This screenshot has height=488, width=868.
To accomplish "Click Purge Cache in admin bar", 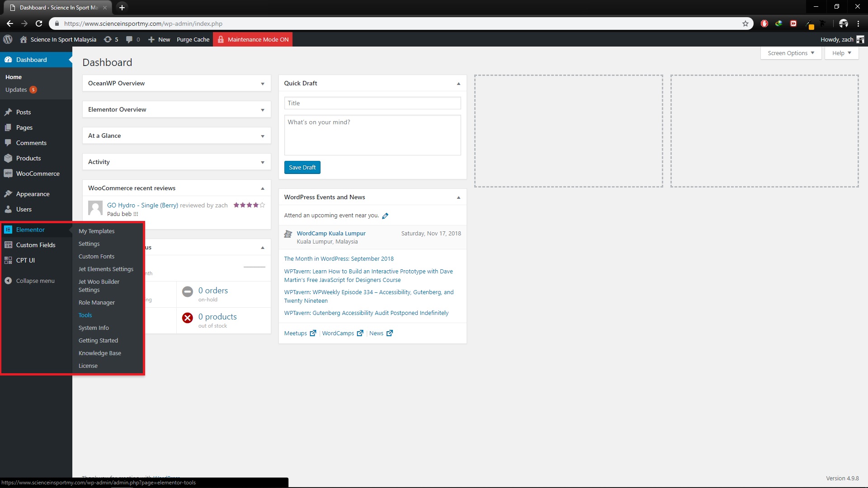I will pyautogui.click(x=193, y=39).
